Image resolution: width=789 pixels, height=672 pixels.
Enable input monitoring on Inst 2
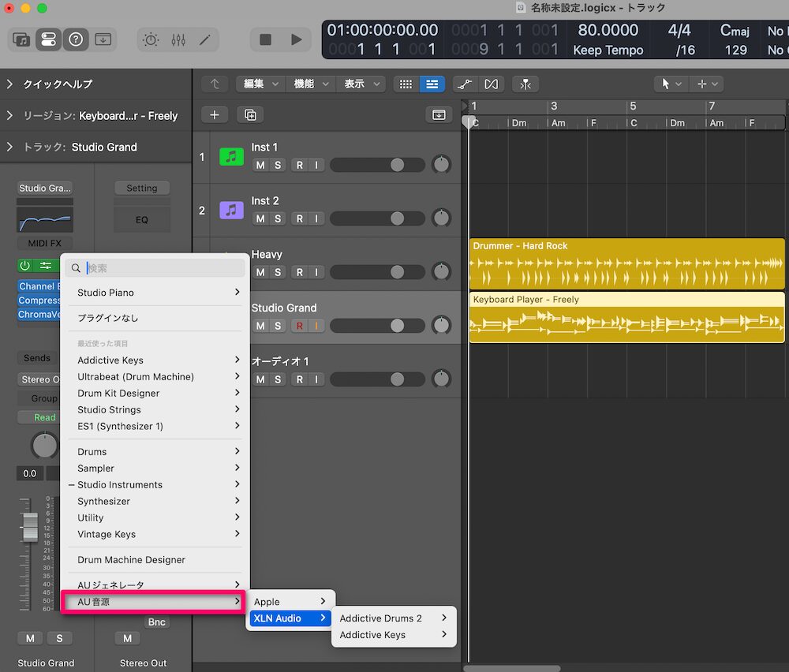point(316,218)
